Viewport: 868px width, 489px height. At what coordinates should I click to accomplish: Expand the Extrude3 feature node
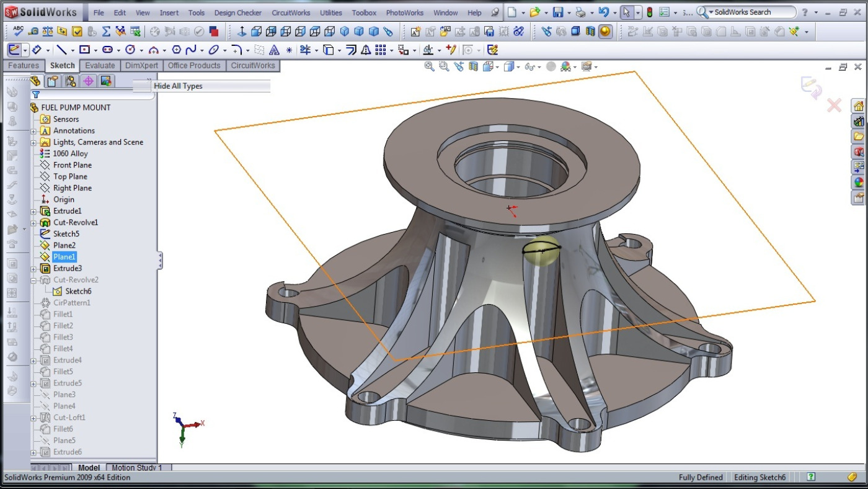[34, 269]
